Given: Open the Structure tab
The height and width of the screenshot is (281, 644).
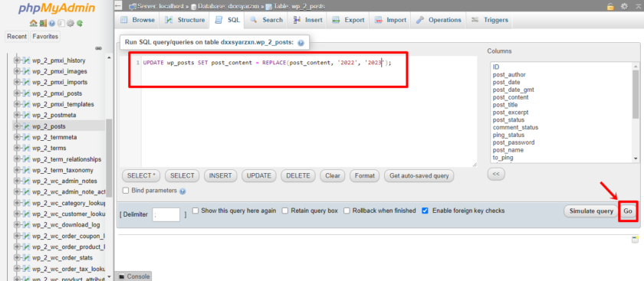Looking at the screenshot, I should tap(185, 20).
